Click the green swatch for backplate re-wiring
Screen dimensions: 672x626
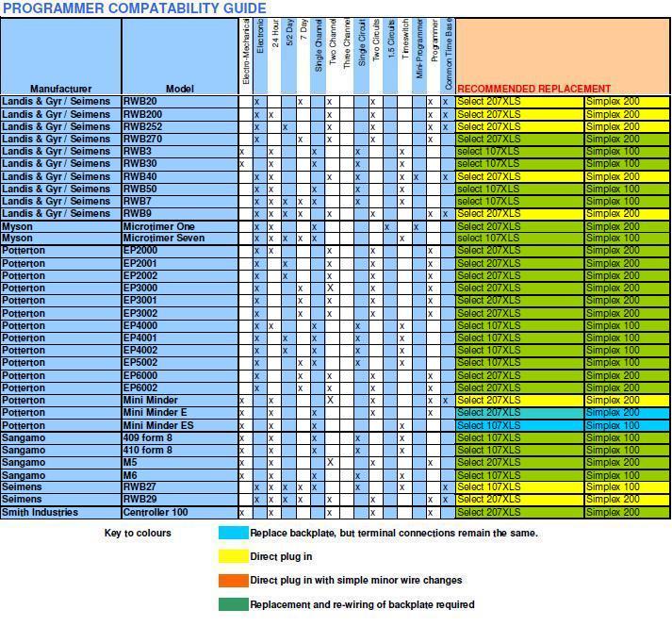[233, 604]
